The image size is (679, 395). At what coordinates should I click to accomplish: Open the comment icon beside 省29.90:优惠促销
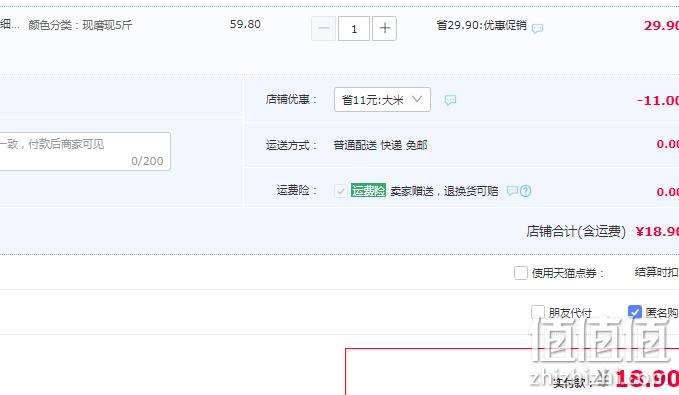(537, 29)
